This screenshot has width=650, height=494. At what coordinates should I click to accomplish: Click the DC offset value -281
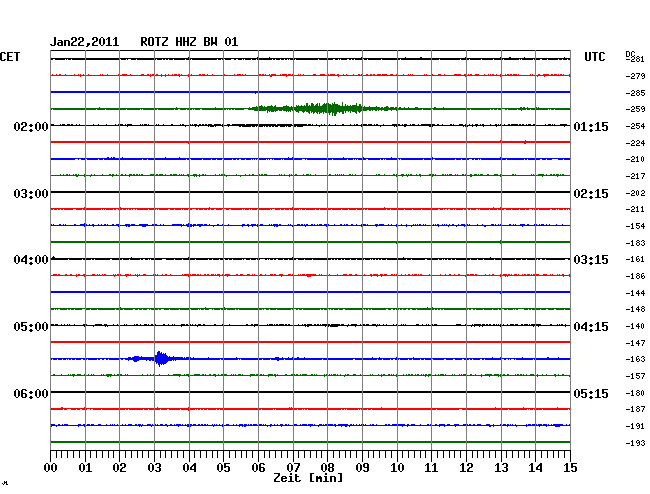tap(635, 59)
